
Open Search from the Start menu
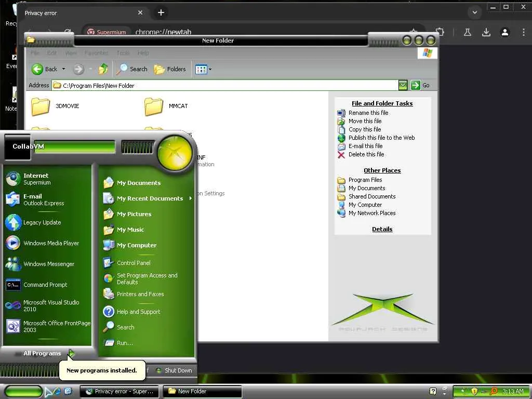148,327
